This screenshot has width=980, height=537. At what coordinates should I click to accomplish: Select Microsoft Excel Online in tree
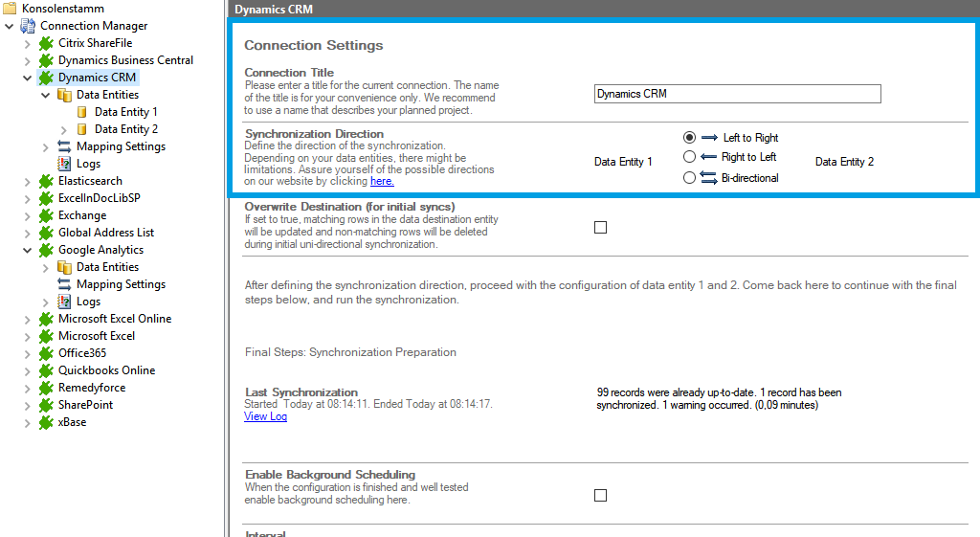(x=114, y=319)
